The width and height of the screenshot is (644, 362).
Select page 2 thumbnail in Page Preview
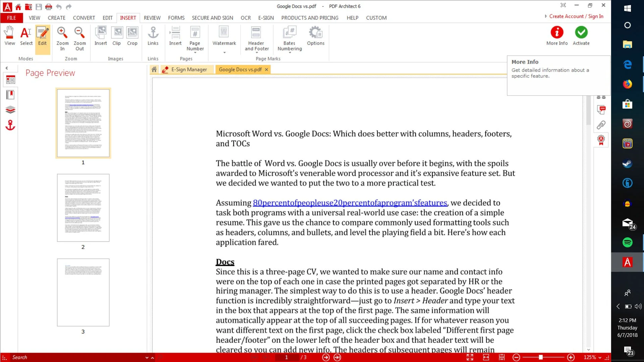pos(83,207)
